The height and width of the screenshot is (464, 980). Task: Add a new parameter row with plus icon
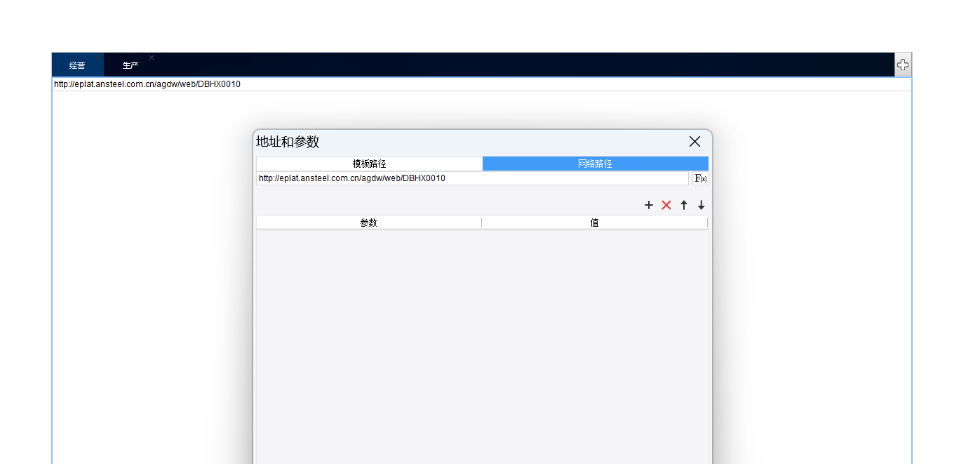point(648,205)
